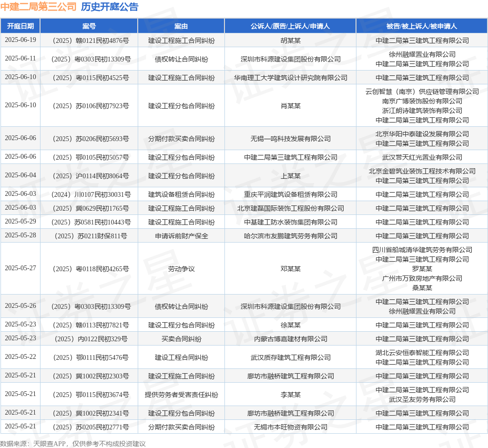The height and width of the screenshot is (448, 488).
Task: Click plaintiff 无锡一鸣科技发展有限公司
Action: click(291, 139)
